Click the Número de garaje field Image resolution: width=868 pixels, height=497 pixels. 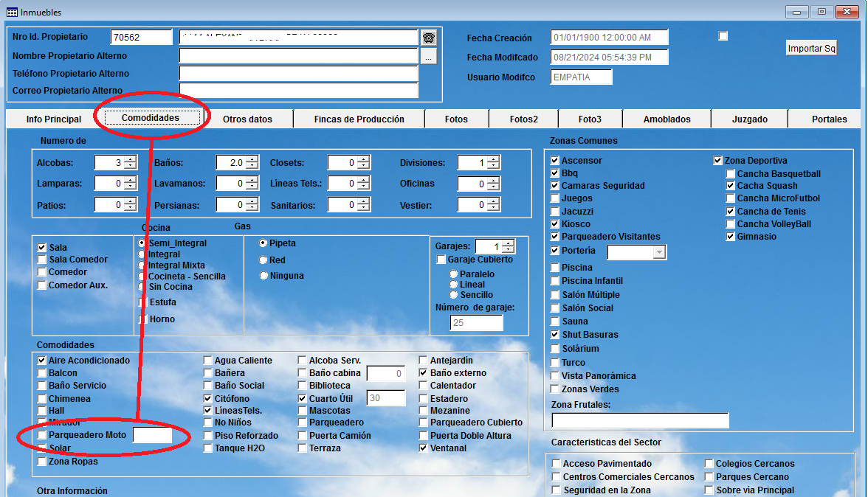pyautogui.click(x=476, y=323)
